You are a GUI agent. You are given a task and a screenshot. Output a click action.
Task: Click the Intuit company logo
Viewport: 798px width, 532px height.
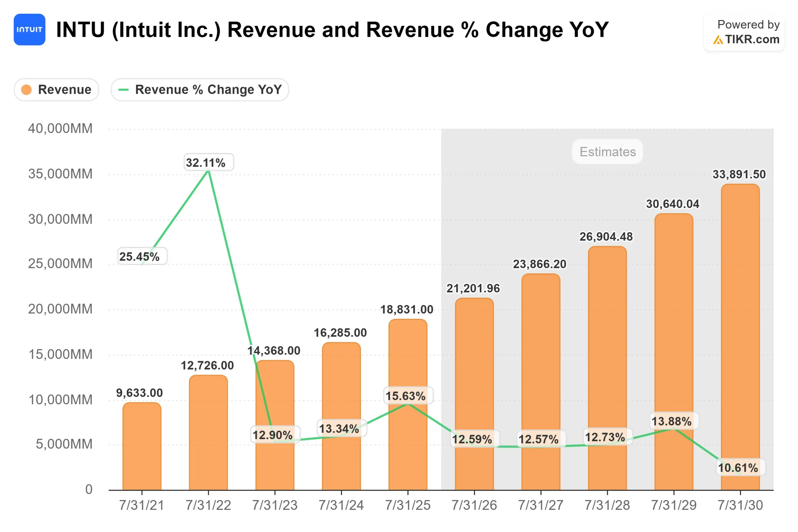tap(29, 30)
